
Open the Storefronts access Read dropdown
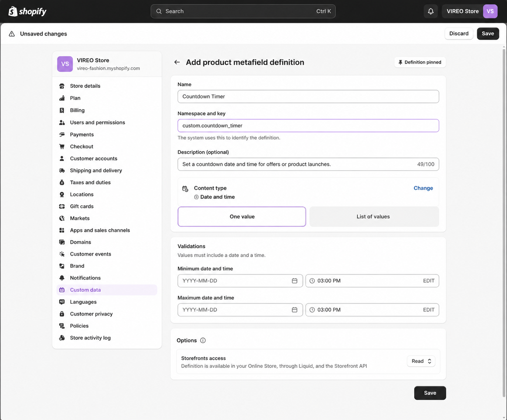click(421, 361)
